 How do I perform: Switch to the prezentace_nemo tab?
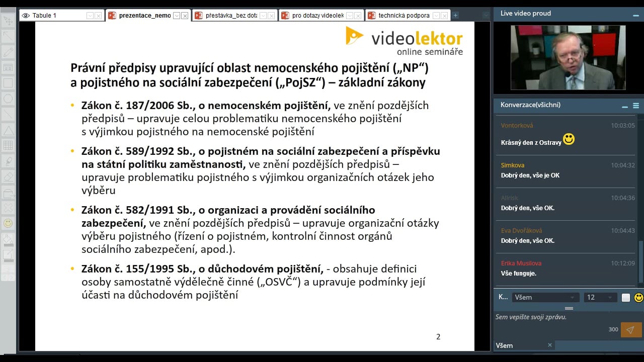click(148, 16)
